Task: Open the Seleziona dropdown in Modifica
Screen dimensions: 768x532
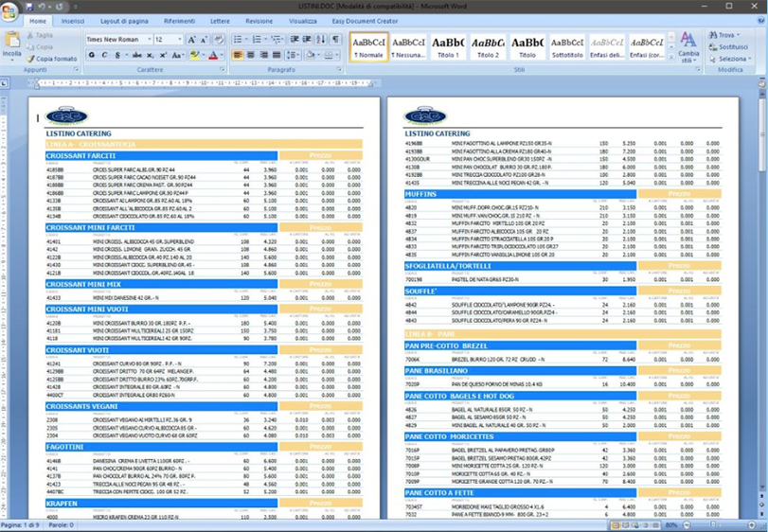Action: (733, 59)
